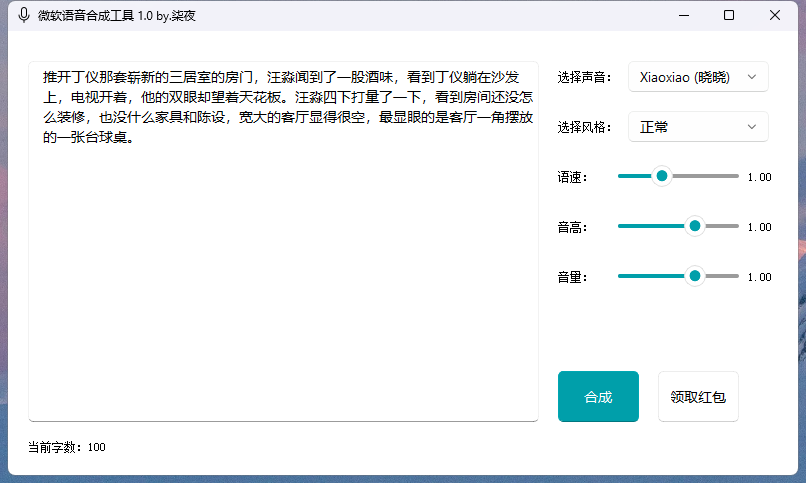
Task: Expand the 正常 style dropdown chevron
Action: (752, 127)
